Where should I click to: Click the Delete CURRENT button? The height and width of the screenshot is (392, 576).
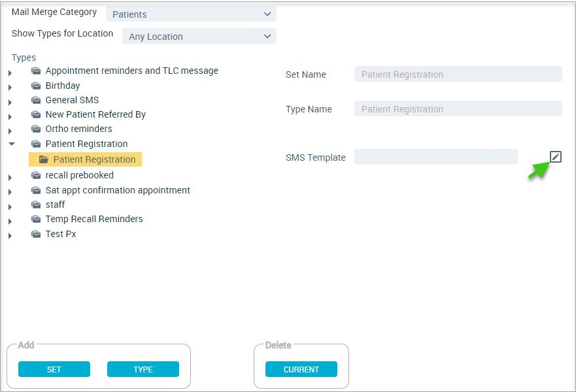(301, 369)
